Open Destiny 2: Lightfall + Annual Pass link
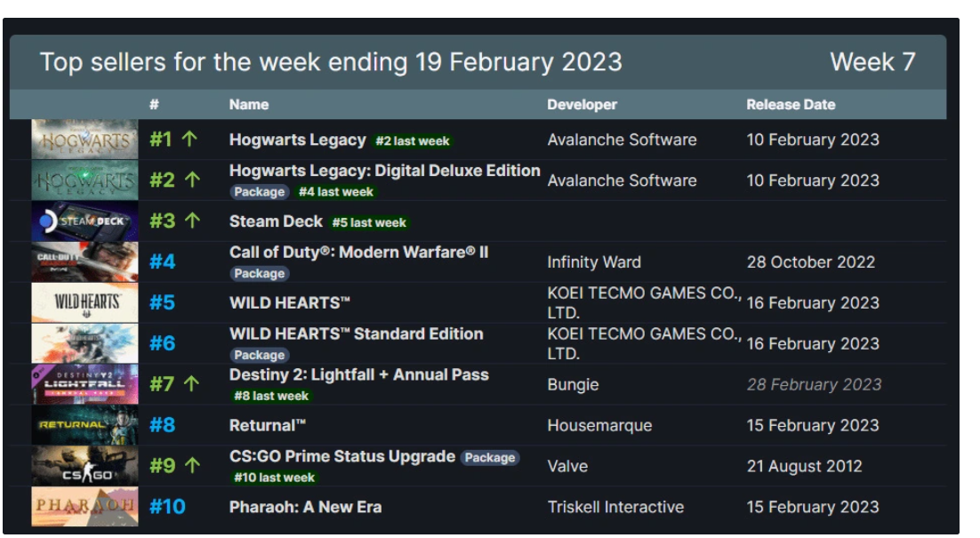980x538 pixels. [x=358, y=375]
